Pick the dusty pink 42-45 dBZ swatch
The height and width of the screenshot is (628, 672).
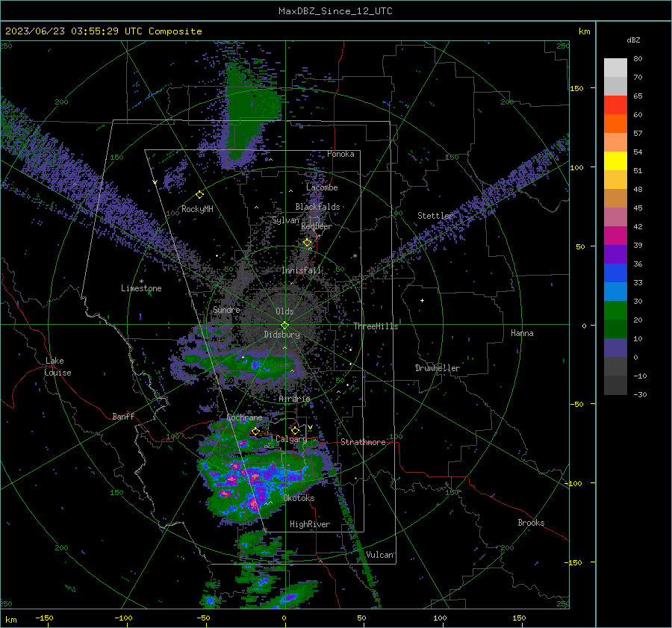pos(615,217)
